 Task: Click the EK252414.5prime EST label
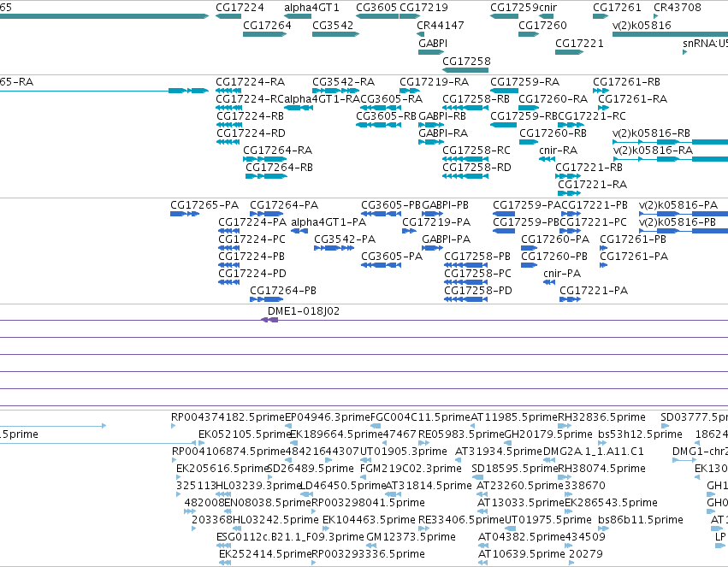tap(265, 554)
